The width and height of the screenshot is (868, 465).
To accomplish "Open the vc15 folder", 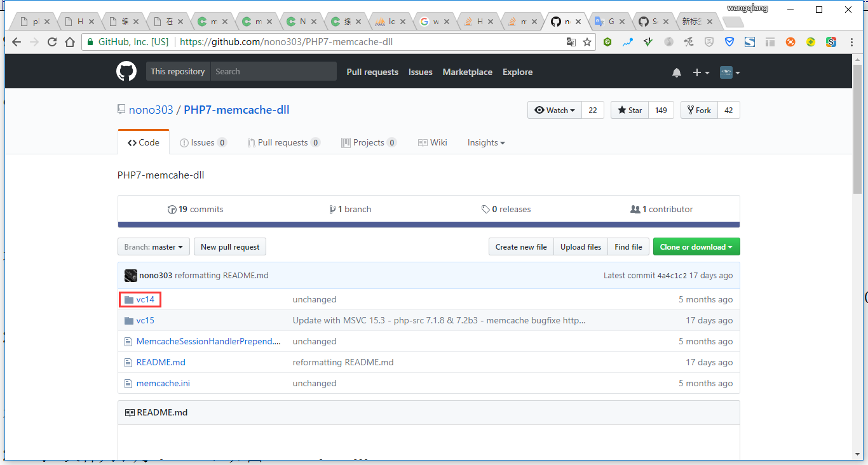I will [x=145, y=320].
